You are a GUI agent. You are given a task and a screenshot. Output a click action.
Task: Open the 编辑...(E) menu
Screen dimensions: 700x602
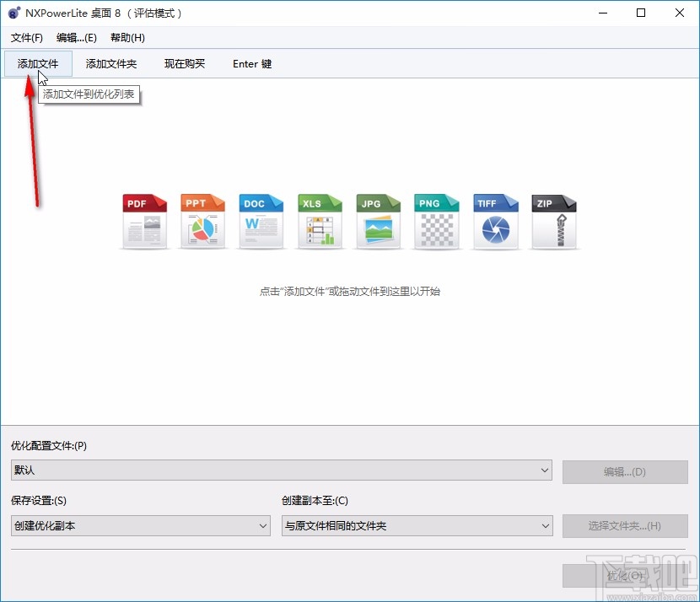click(77, 38)
